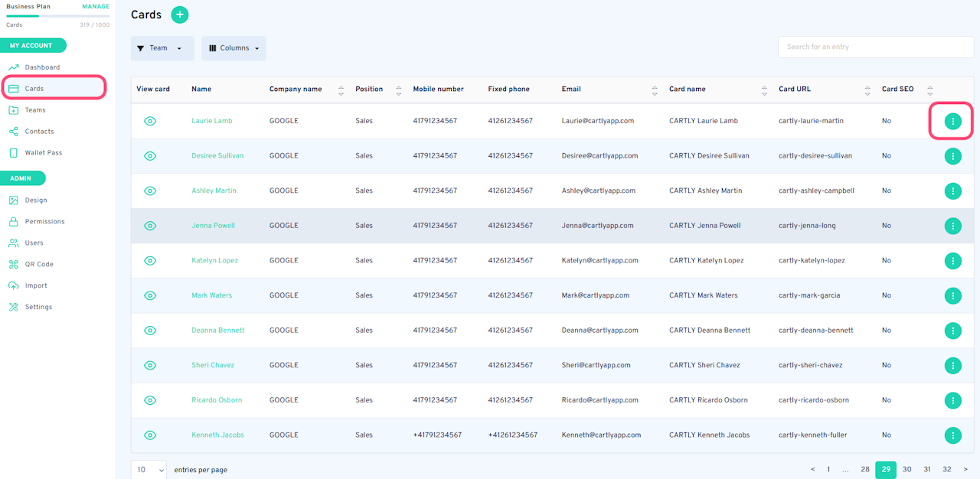Click the green add new card plus button

[x=179, y=15]
